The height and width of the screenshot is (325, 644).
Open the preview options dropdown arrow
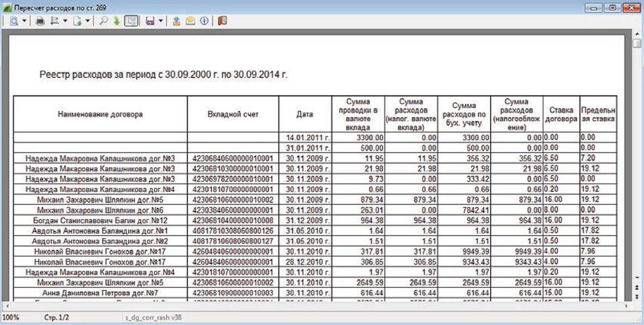24,21
